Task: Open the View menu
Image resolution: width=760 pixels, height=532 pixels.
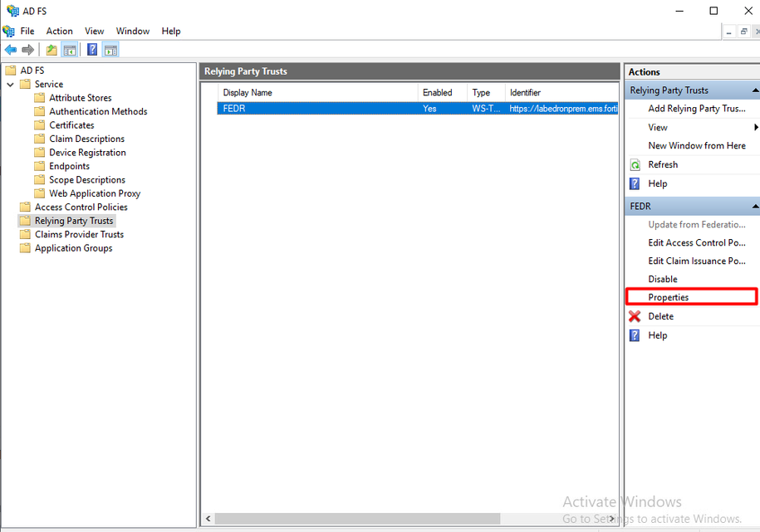Action: 94,31
